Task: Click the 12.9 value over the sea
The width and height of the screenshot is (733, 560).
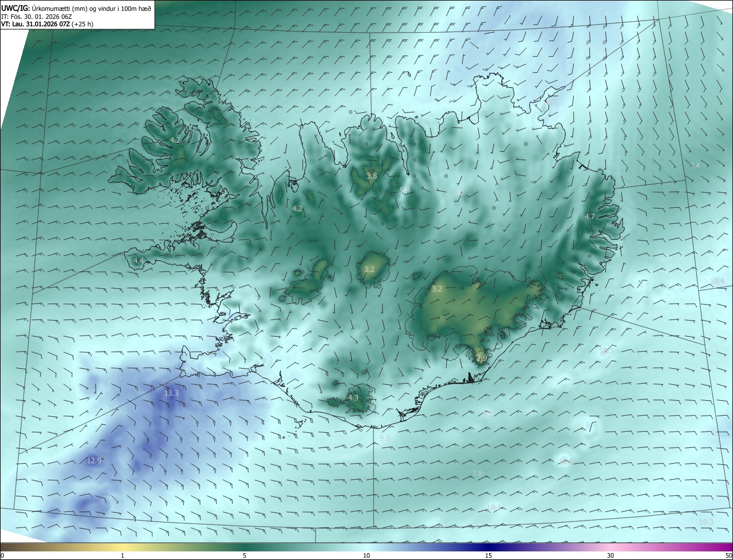Action: click(x=94, y=460)
